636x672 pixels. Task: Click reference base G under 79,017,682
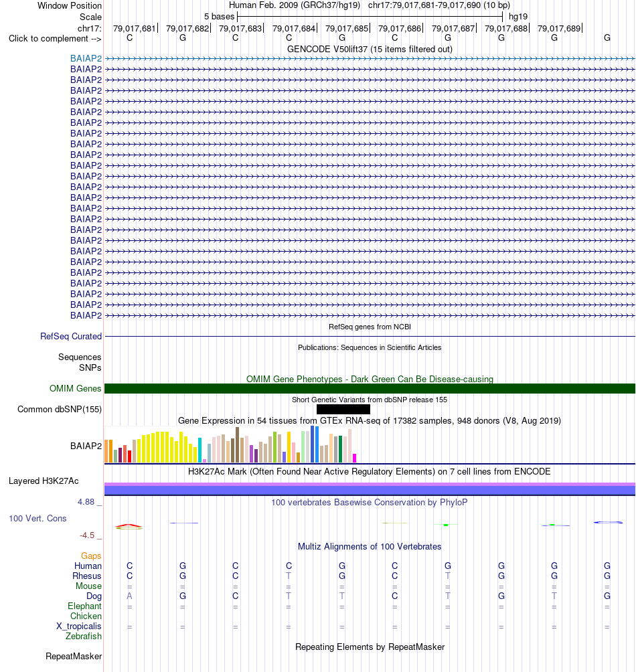pyautogui.click(x=183, y=38)
